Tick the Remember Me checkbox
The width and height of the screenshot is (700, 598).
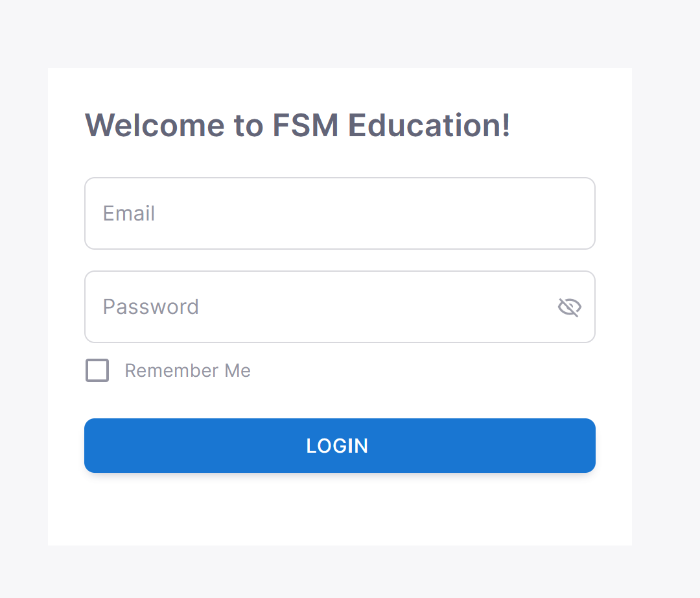97,370
